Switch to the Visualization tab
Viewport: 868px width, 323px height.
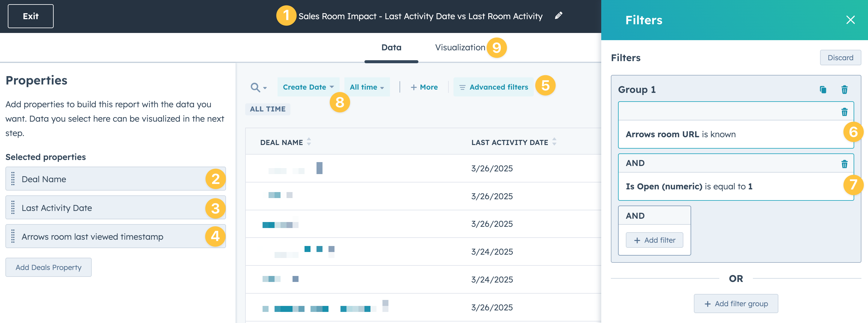(460, 47)
